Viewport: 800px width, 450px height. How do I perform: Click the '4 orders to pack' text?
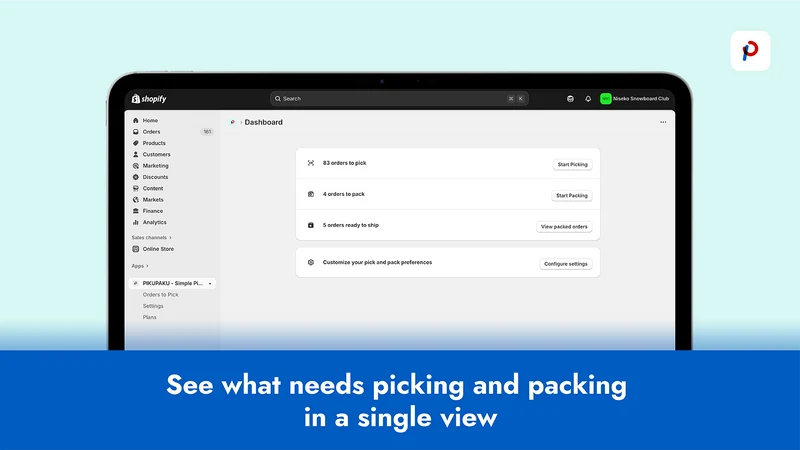click(343, 194)
